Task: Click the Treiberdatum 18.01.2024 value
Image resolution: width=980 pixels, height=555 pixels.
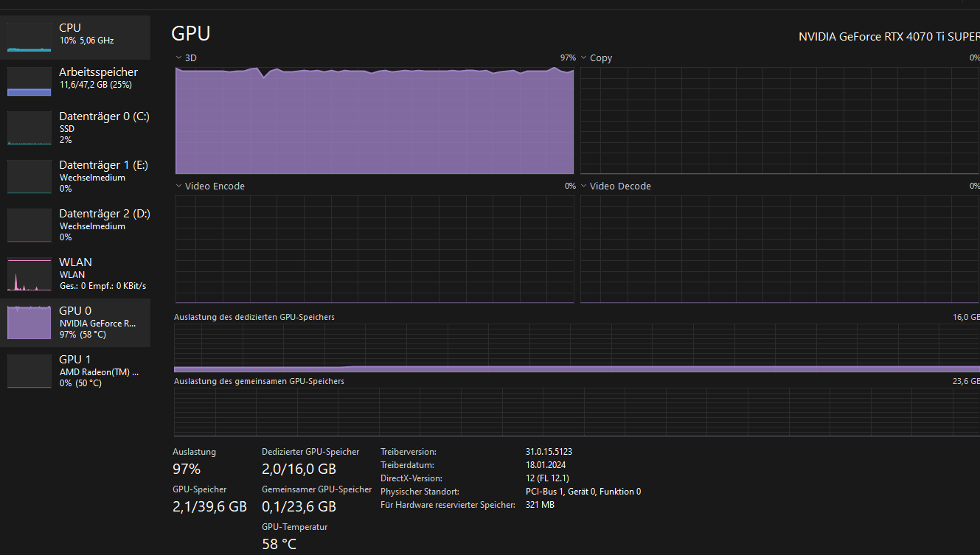Action: tap(546, 465)
